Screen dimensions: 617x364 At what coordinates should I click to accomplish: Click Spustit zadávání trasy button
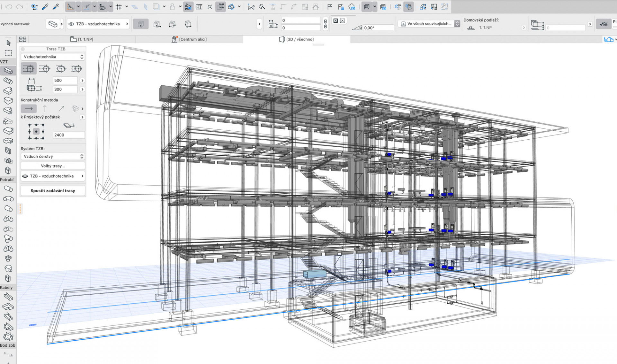(53, 191)
